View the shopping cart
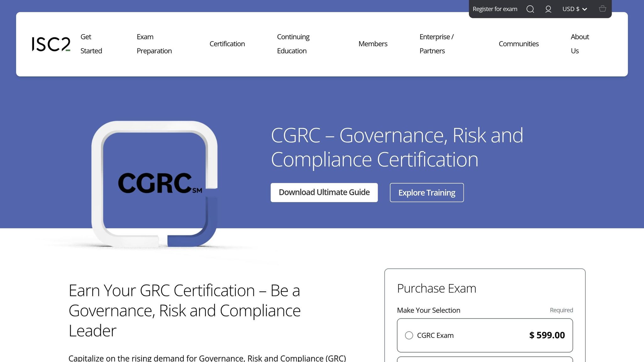Screen dimensions: 644x362 [603, 9]
